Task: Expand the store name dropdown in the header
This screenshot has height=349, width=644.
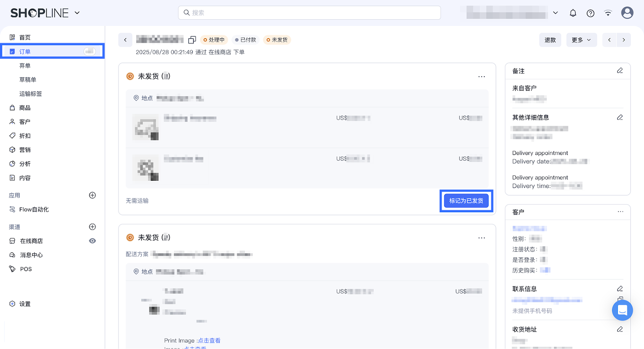Action: 555,13
